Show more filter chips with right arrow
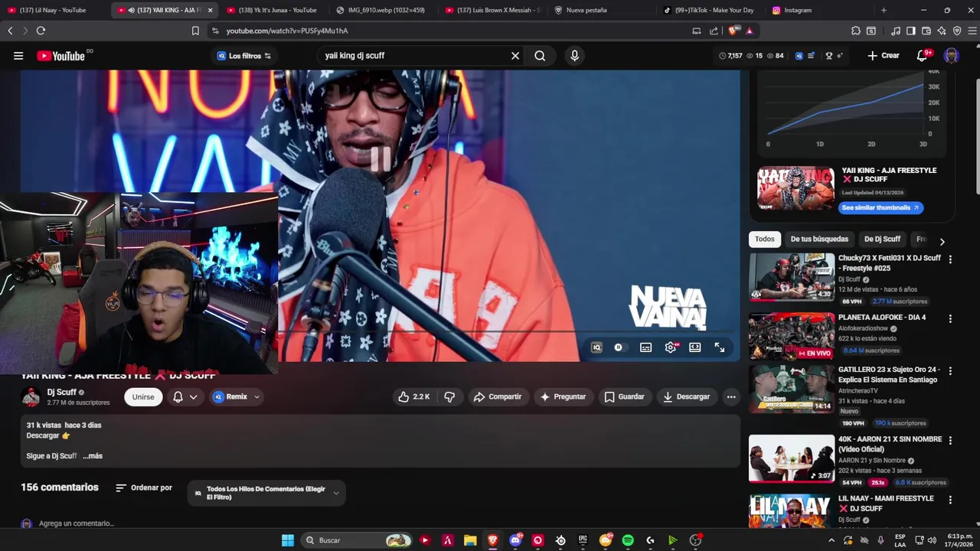The width and height of the screenshot is (980, 551). pos(942,241)
